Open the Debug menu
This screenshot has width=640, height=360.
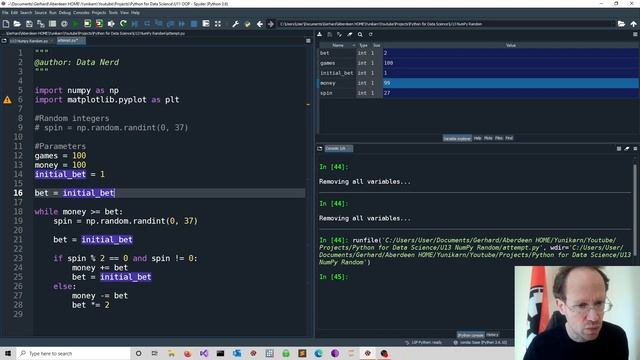coord(64,13)
